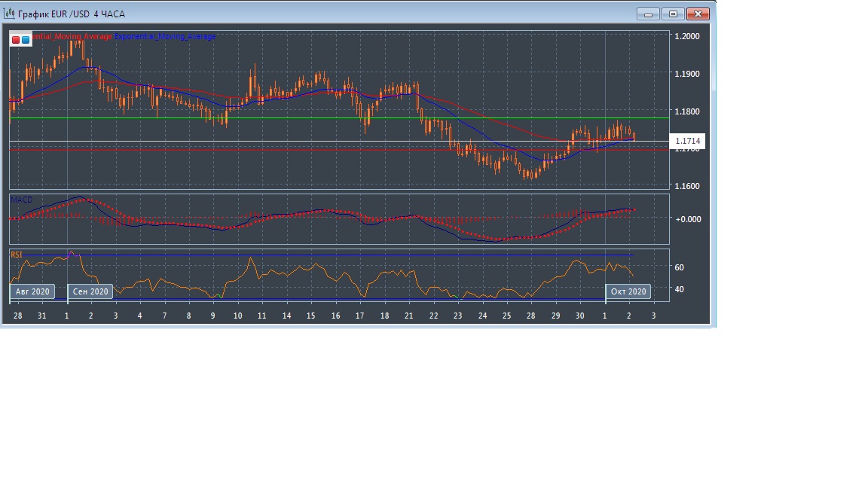This screenshot has width=868, height=488.
Task: Click the RSI 60 level axis label
Action: [x=679, y=267]
